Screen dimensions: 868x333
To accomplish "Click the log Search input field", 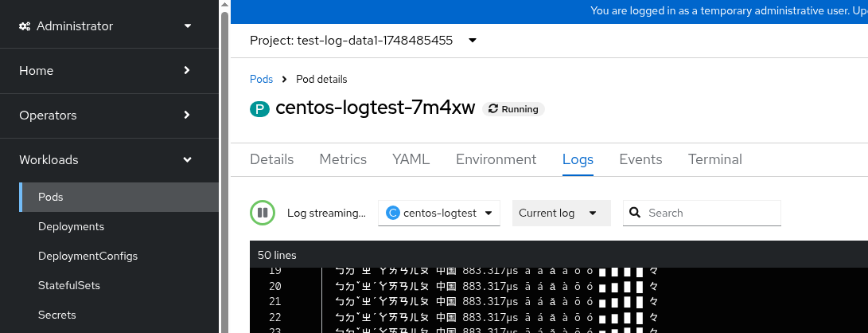I will (710, 213).
